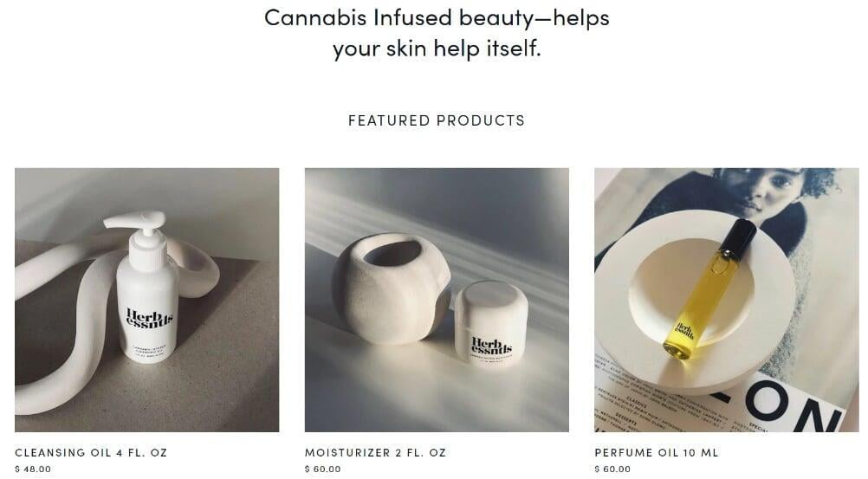Image resolution: width=868 pixels, height=479 pixels.
Task: Click the Featured Products heading
Action: (x=437, y=120)
